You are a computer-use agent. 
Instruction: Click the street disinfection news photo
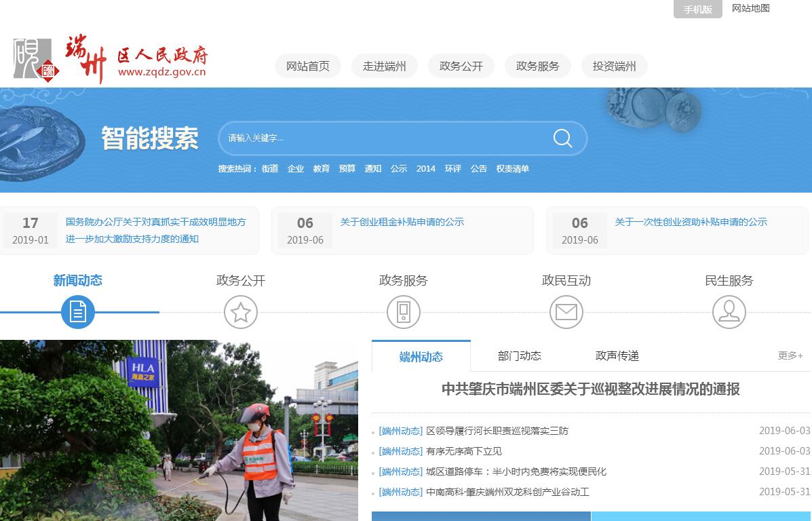pos(179,430)
